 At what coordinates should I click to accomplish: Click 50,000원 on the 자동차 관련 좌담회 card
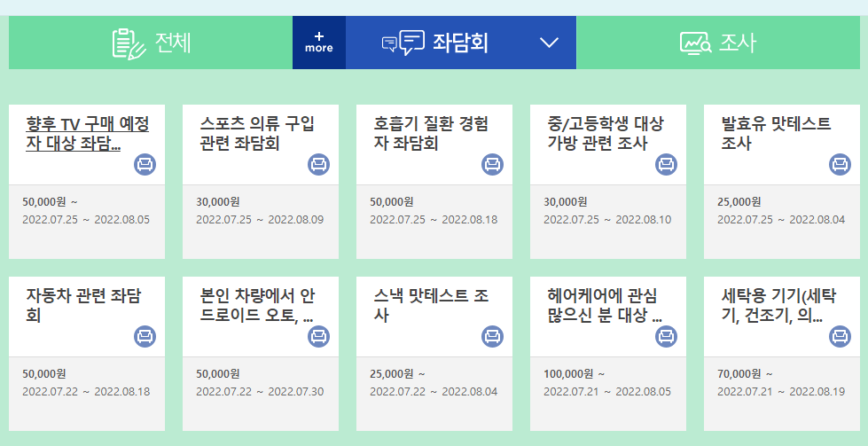coord(43,374)
